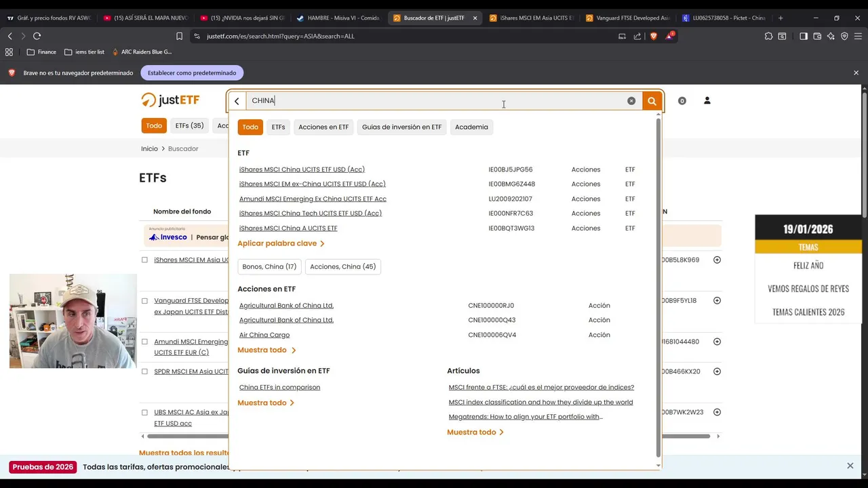Check the box for iShares MSCI EM Asia row
Image resolution: width=868 pixels, height=488 pixels.
click(144, 260)
